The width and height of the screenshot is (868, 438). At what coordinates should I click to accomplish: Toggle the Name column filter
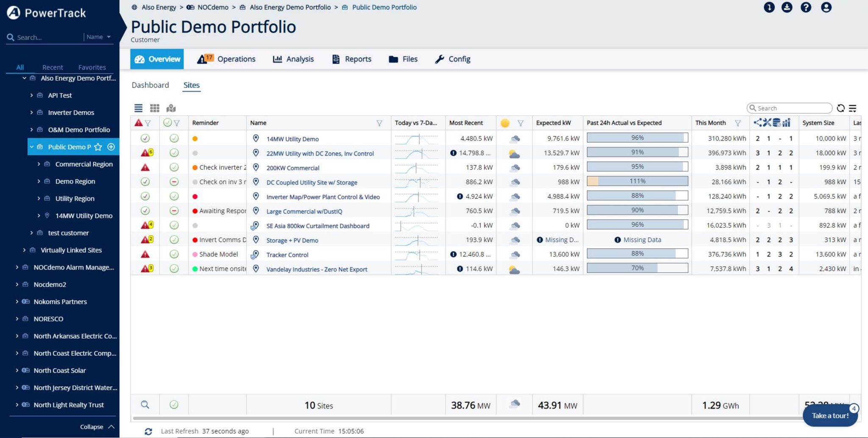(x=379, y=123)
